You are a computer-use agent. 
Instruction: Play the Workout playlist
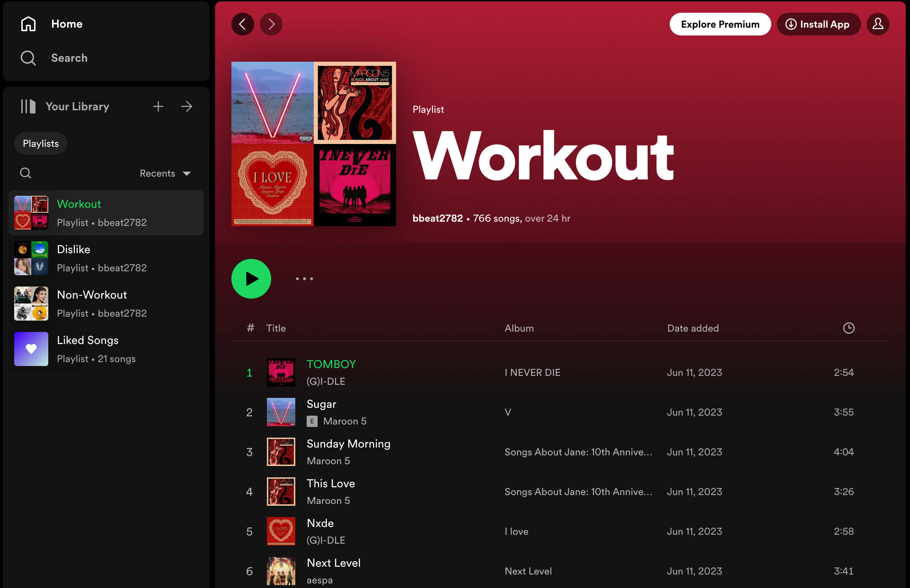pos(251,279)
